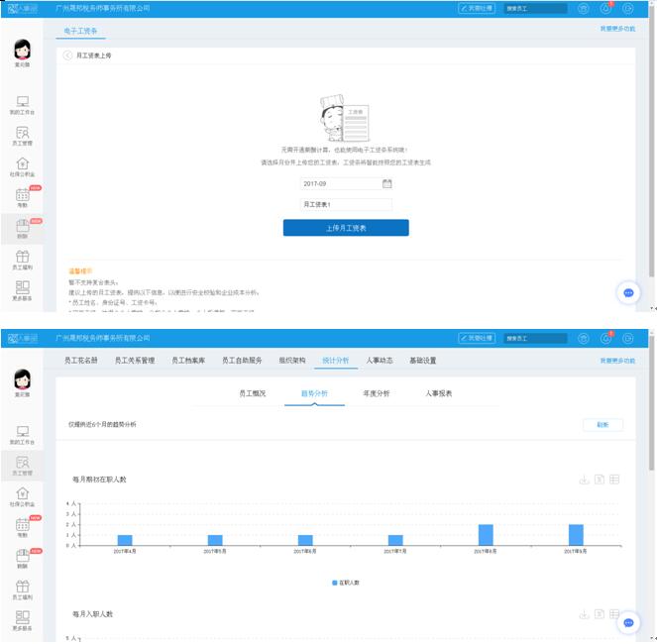Open 员工福利 in the trend analysis page sidebar

pyautogui.click(x=23, y=590)
